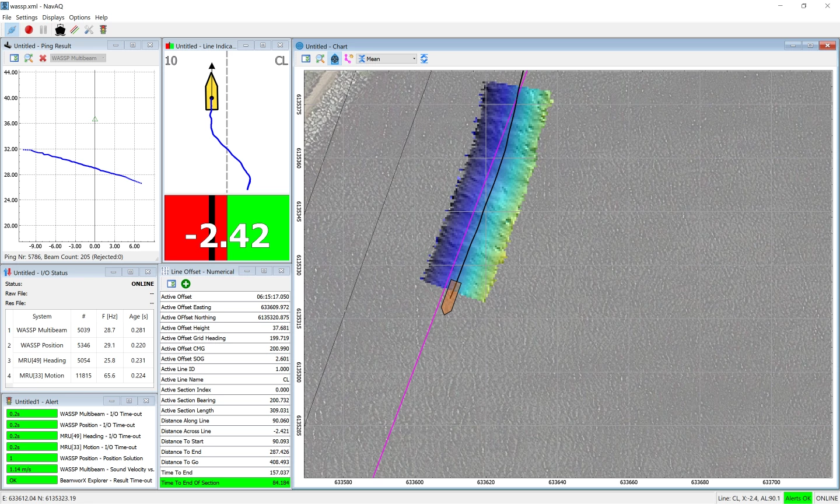Click the grey pause button in main toolbar
This screenshot has height=504, width=840.
43,30
